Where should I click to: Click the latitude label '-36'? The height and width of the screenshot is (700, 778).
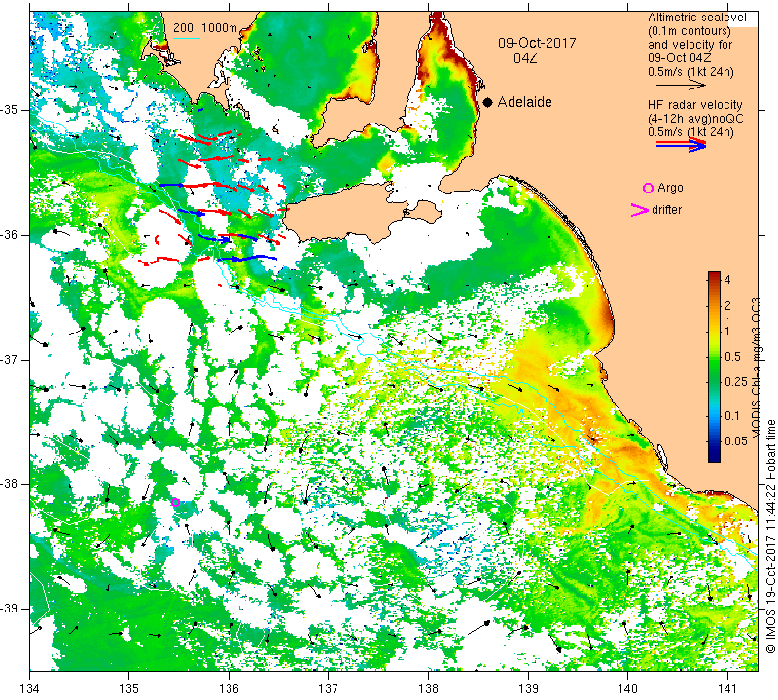tap(10, 235)
